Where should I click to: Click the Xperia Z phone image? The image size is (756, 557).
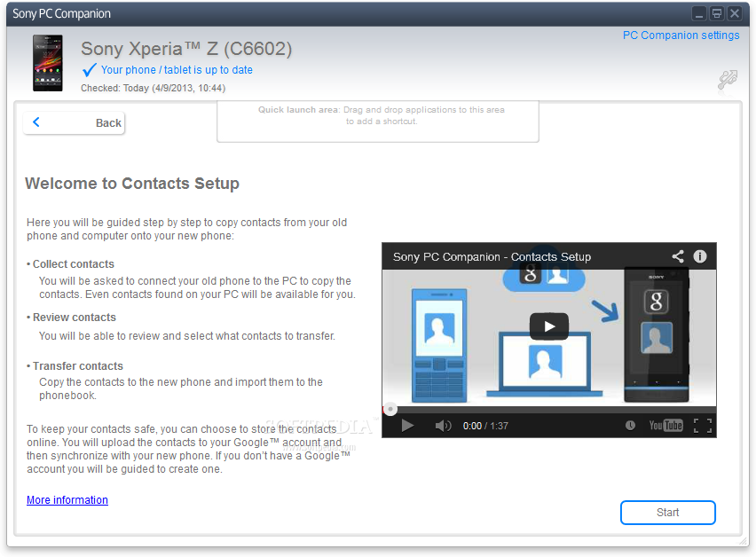tap(48, 63)
